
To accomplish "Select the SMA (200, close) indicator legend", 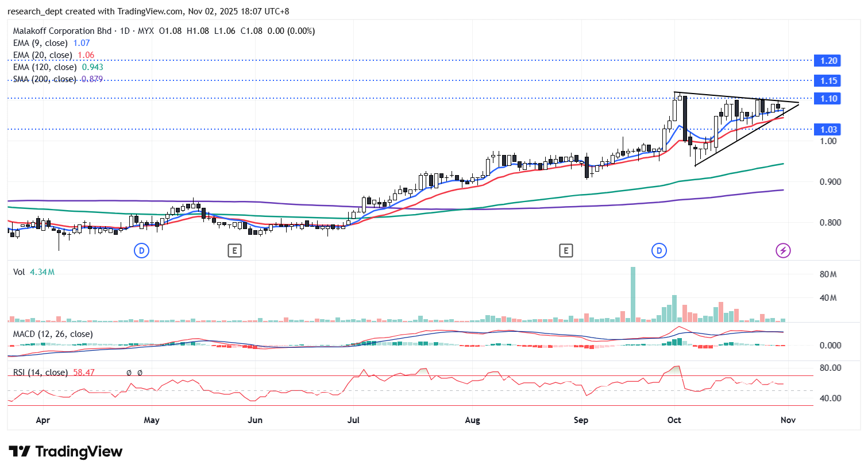I will coord(45,79).
